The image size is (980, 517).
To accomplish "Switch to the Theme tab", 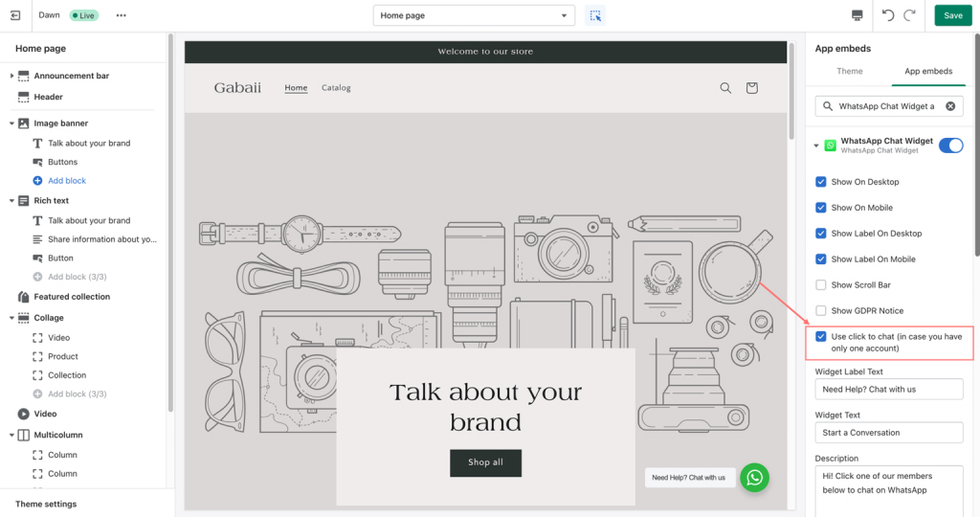I will [849, 71].
